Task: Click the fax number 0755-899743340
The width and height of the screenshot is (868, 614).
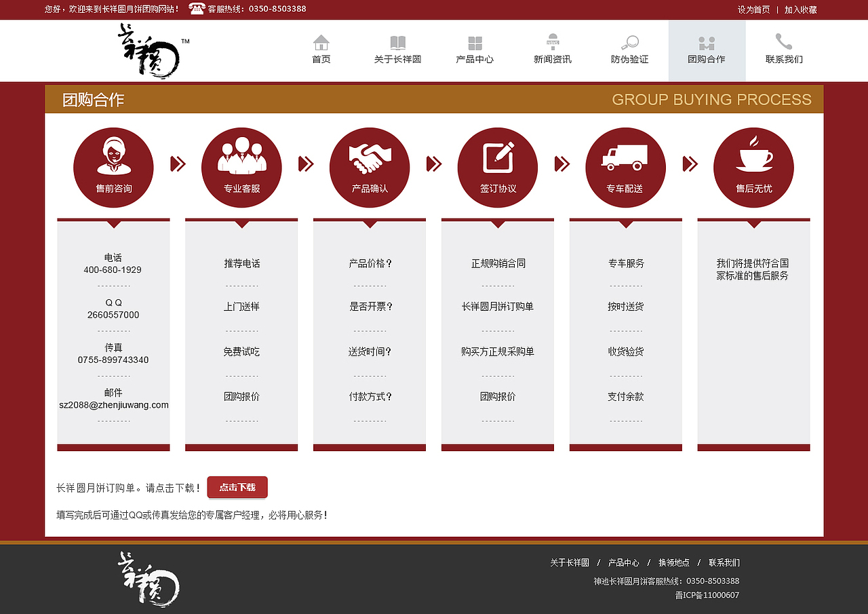Action: tap(113, 360)
